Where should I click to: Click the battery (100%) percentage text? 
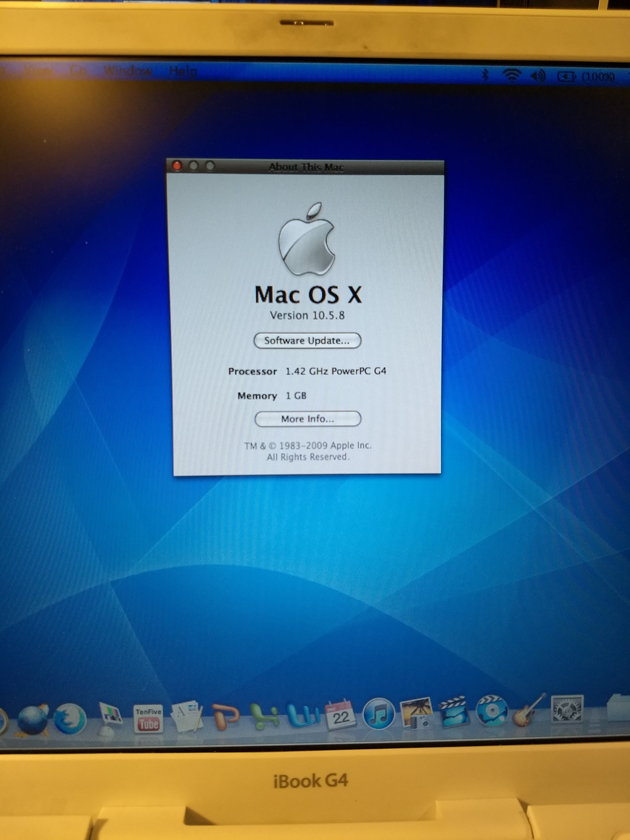(x=598, y=77)
